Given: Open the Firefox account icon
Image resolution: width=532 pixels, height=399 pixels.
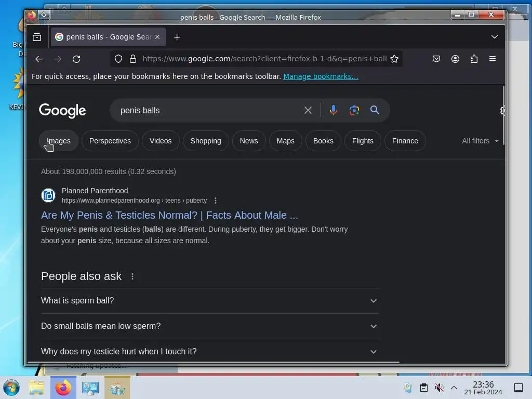Looking at the screenshot, I should click(455, 59).
